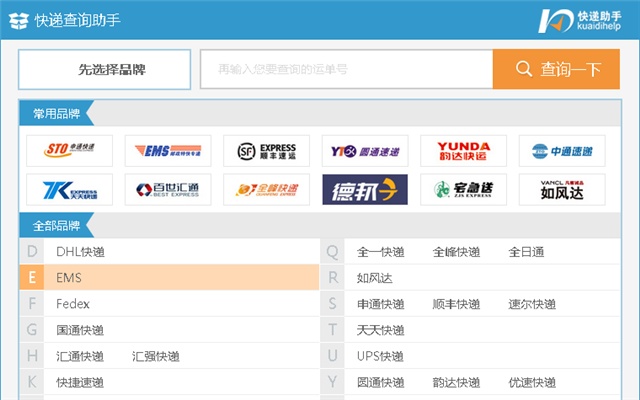
Task: Open the kuaidihelp logo at top right
Action: (580, 20)
